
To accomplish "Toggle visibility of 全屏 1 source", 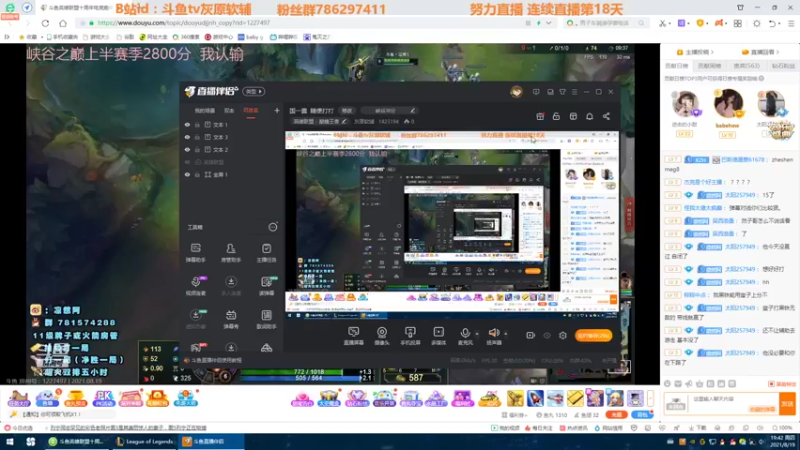I will coord(187,174).
